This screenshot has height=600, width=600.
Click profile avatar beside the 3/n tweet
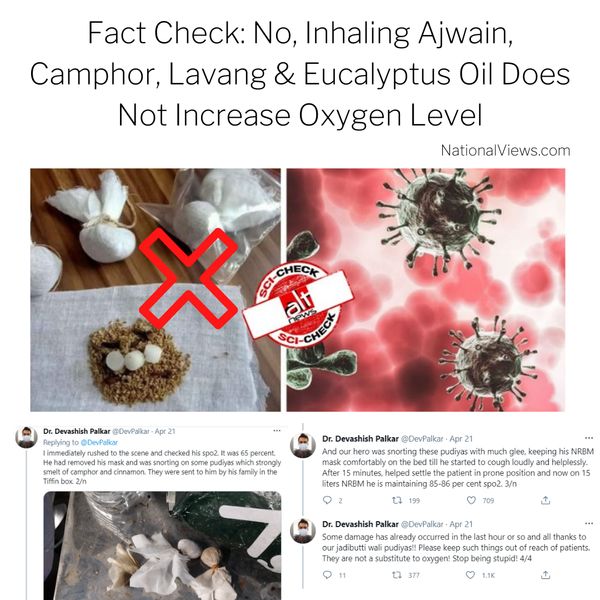coord(303,445)
